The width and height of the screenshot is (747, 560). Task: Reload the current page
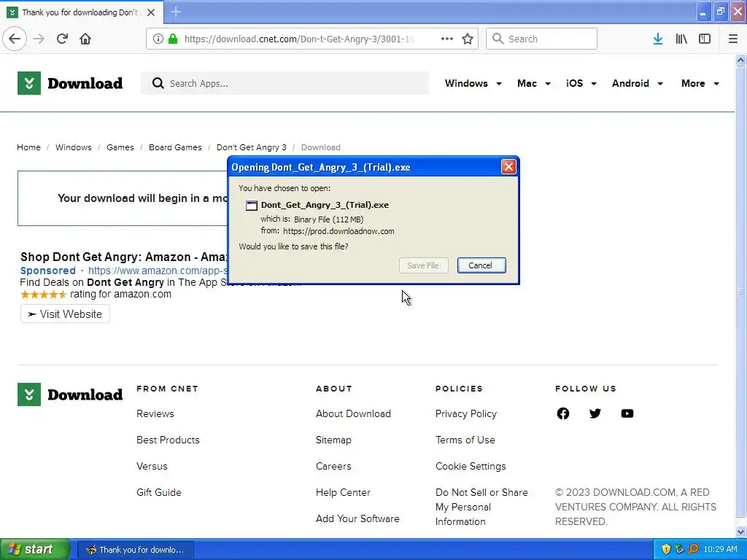point(62,39)
